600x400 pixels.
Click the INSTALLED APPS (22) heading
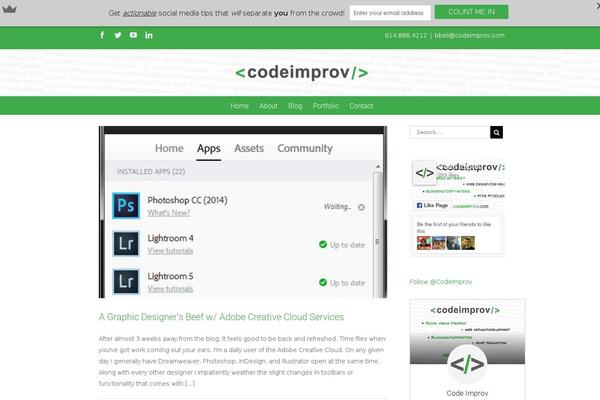click(x=151, y=171)
